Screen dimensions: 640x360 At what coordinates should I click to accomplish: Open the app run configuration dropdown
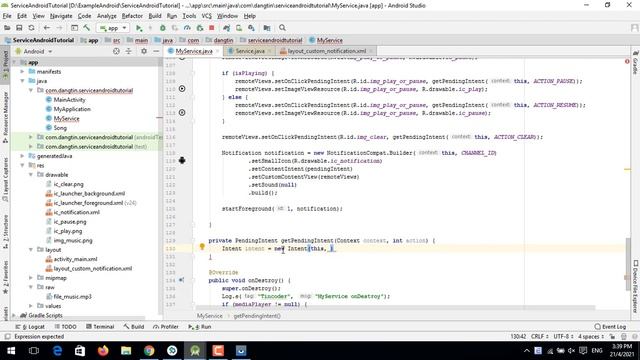click(113, 28)
